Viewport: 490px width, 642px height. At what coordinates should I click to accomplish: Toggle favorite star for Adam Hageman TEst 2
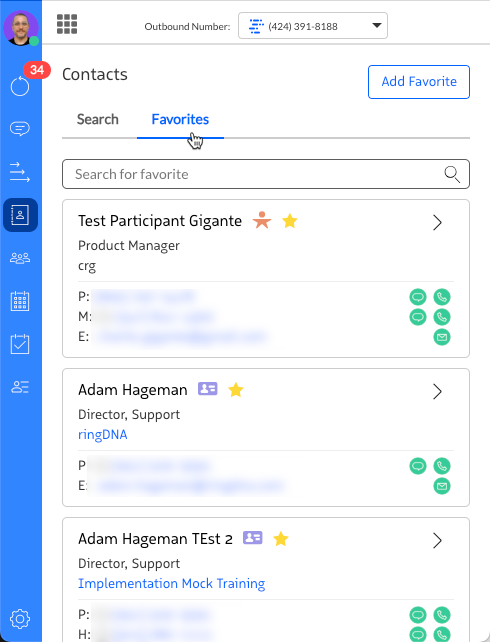click(x=281, y=539)
